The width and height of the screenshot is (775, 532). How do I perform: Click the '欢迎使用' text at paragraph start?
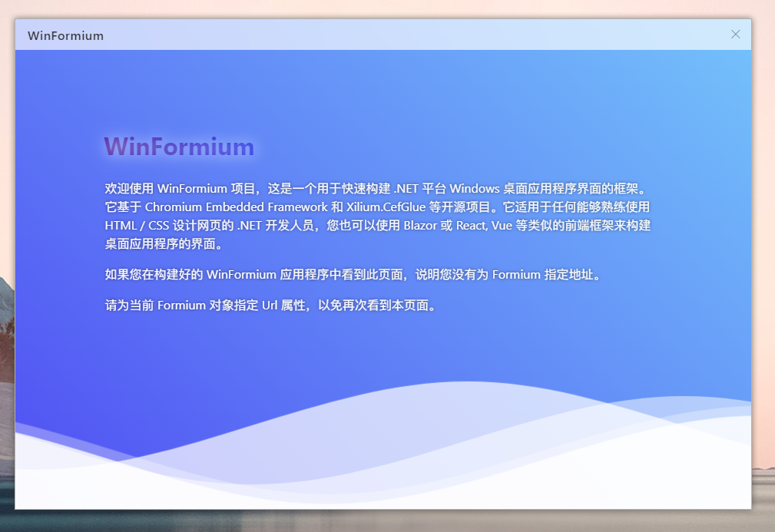tap(129, 189)
